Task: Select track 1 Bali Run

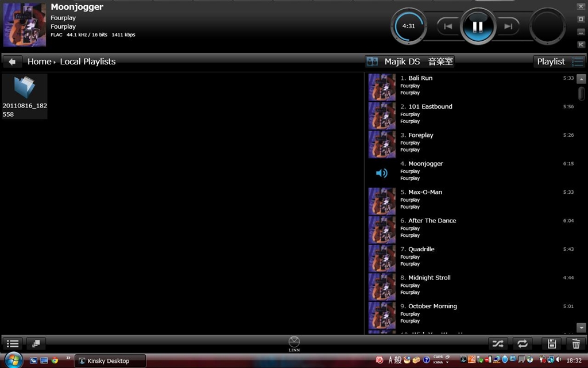Action: pos(472,87)
